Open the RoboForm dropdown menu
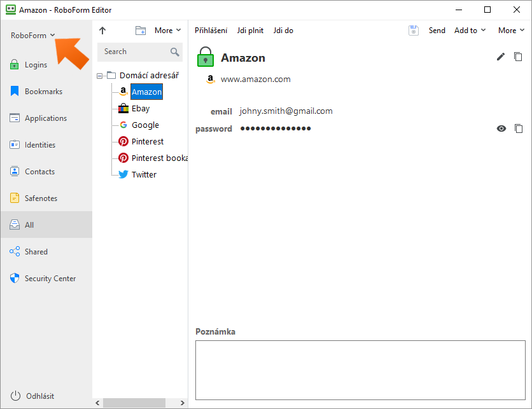This screenshot has width=532, height=409. [32, 35]
